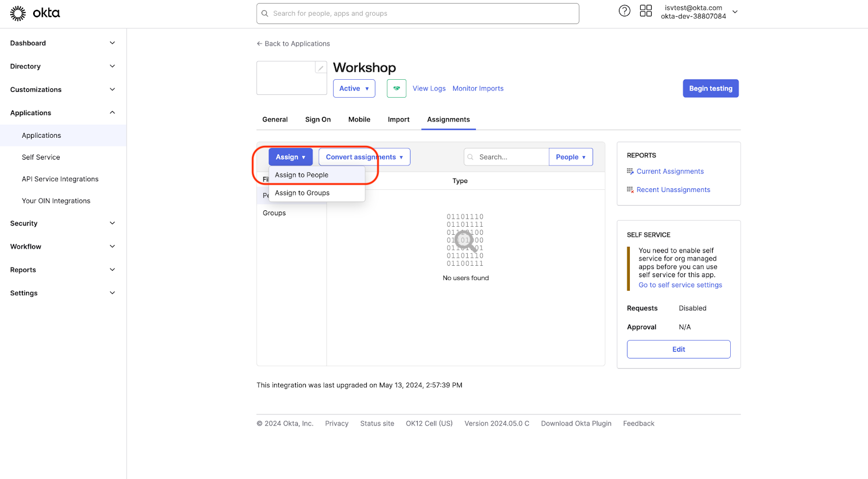Expand the Customizations sidebar section
The height and width of the screenshot is (479, 868).
(63, 90)
